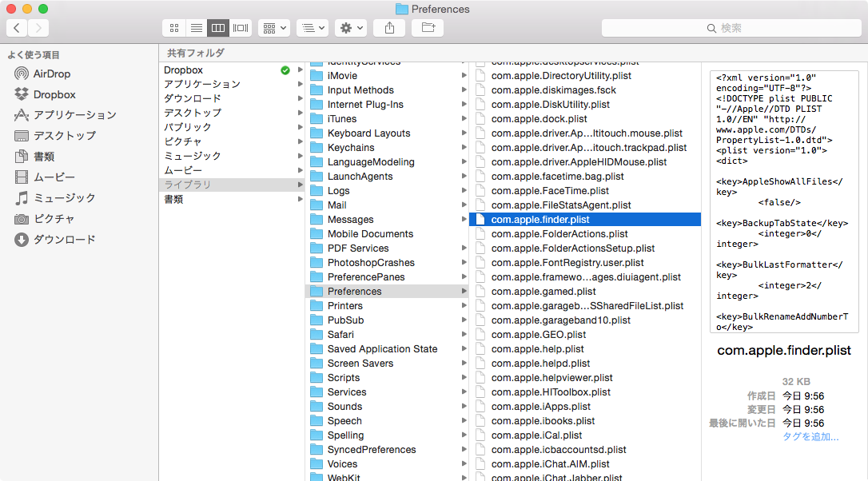868x481 pixels.
Task: Expand the Mail folder arrow
Action: (464, 205)
